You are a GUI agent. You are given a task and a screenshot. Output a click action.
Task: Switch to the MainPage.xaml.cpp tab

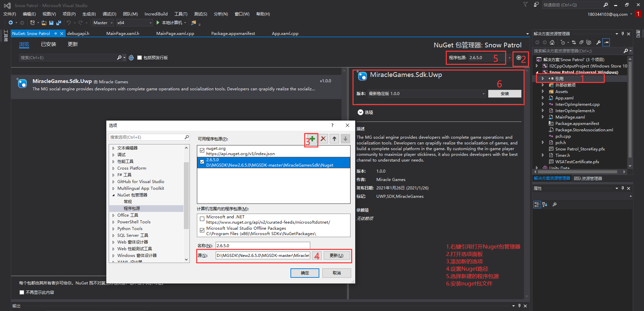pyautogui.click(x=175, y=34)
